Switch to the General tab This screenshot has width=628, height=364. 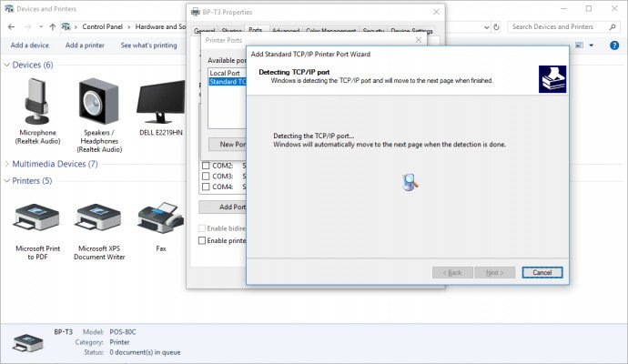tap(204, 31)
